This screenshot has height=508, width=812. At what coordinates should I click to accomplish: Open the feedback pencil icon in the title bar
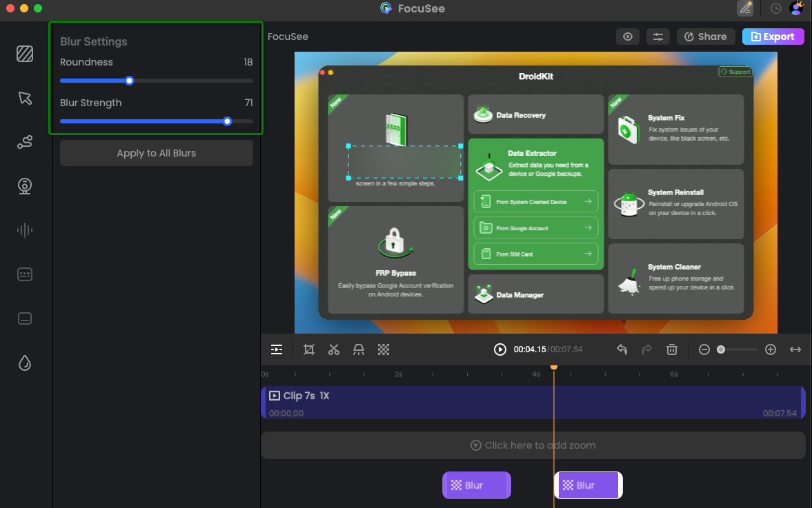[x=745, y=8]
